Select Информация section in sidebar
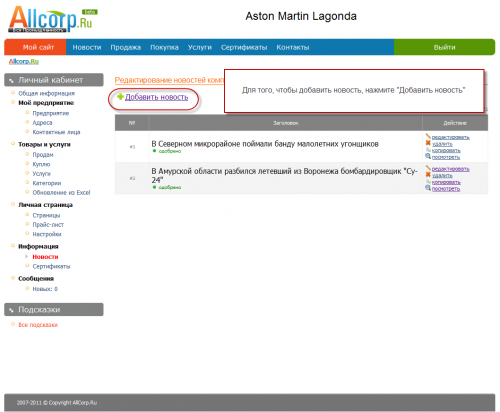The image size is (500, 412). (38, 246)
